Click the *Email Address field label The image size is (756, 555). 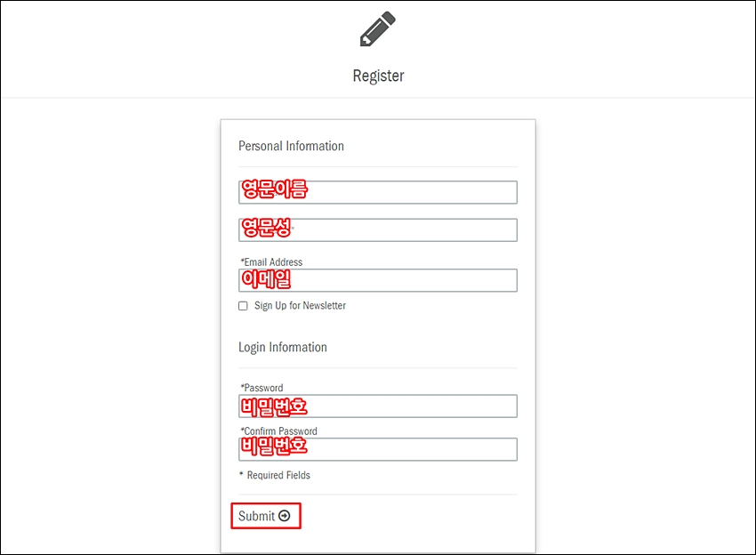click(271, 261)
